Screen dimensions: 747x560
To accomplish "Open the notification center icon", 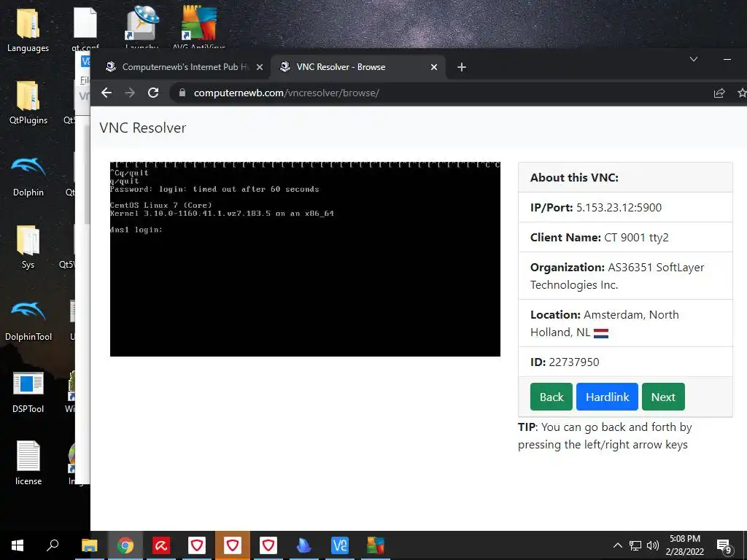I will pos(724,546).
